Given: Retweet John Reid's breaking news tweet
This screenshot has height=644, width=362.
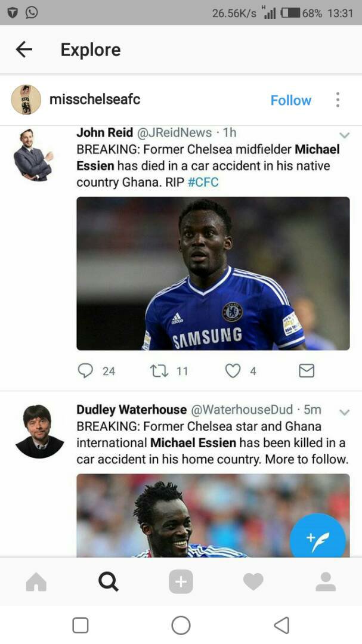Looking at the screenshot, I should click(x=159, y=371).
